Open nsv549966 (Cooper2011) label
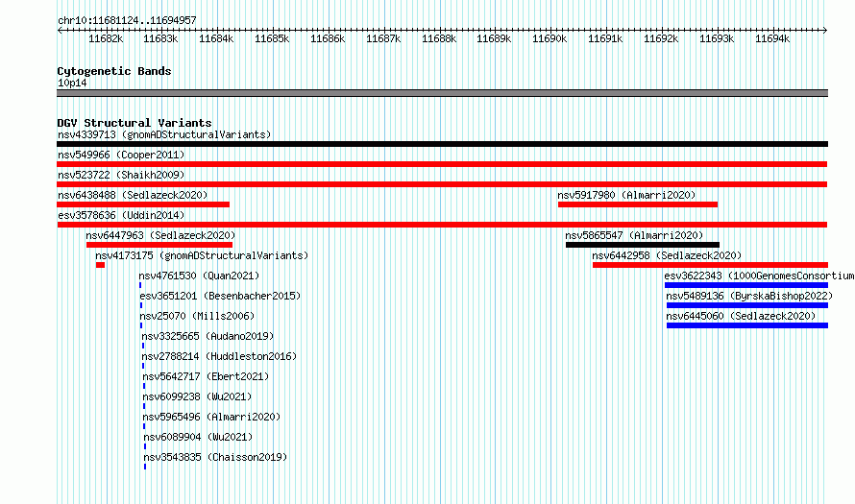The height and width of the screenshot is (504, 855). pos(121,155)
